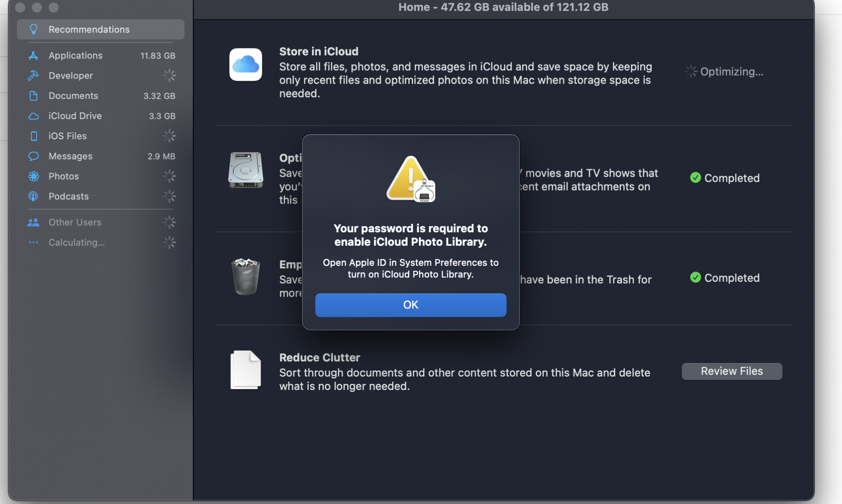The width and height of the screenshot is (842, 504).
Task: Click the Calculating... label in sidebar
Action: (77, 242)
